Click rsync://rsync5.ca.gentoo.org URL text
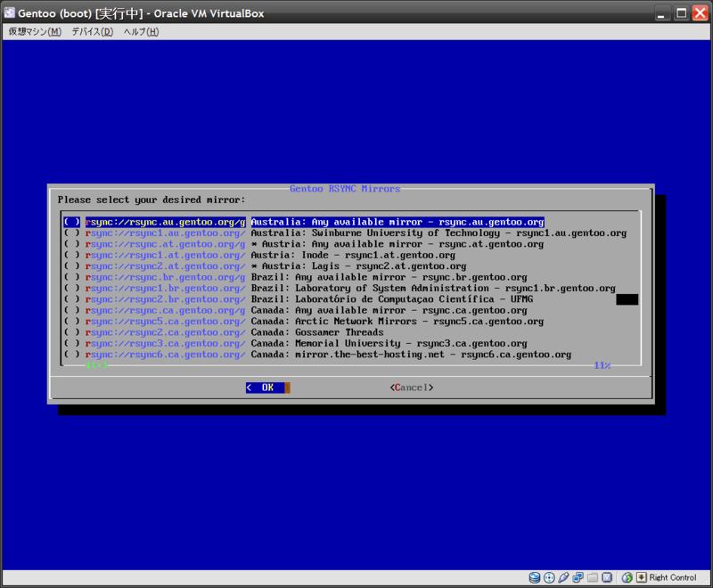713x588 pixels. coord(166,322)
